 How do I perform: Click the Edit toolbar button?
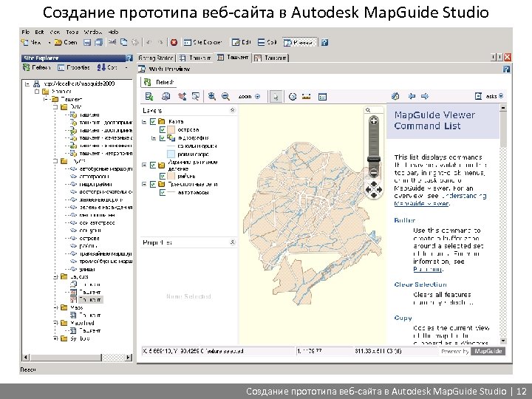tap(241, 42)
